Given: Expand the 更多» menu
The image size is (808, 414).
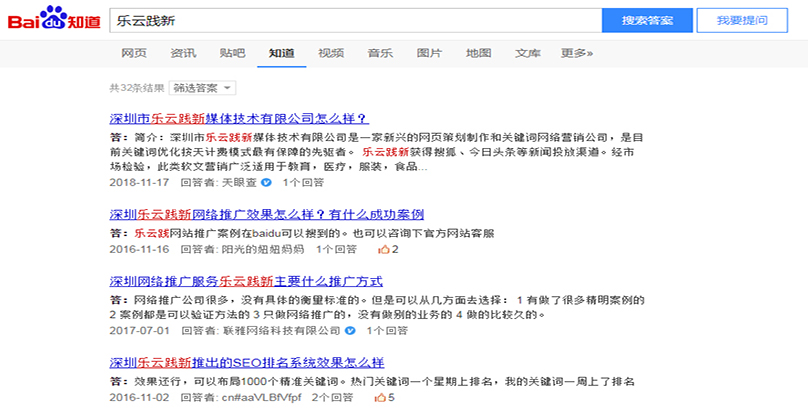Looking at the screenshot, I should (577, 53).
